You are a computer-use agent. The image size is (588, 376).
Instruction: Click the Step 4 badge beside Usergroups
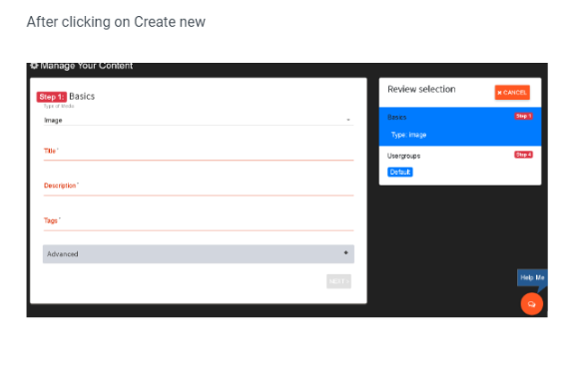523,155
